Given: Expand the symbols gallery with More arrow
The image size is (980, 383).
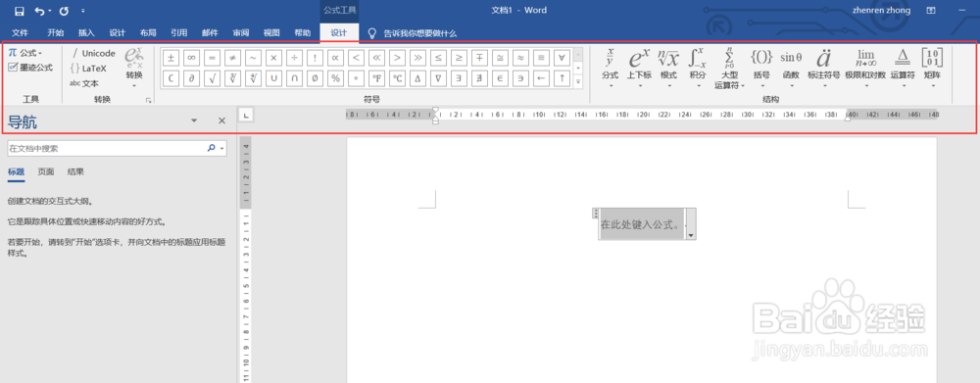Looking at the screenshot, I should click(x=578, y=81).
